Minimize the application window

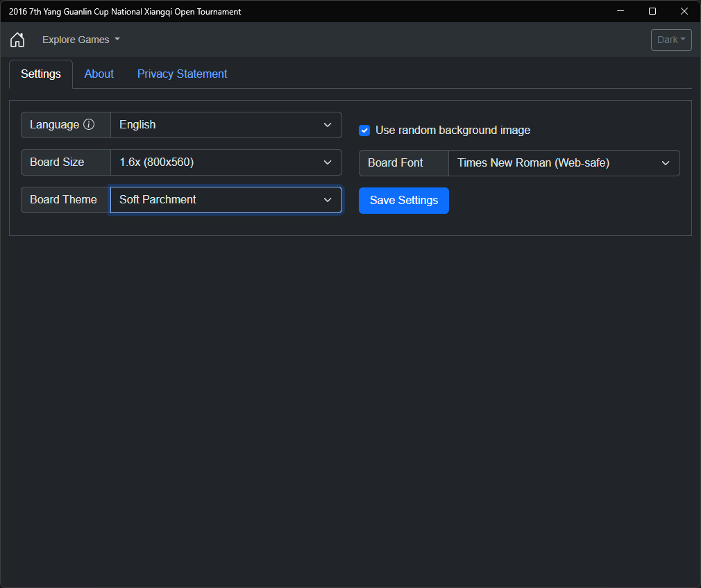point(620,11)
